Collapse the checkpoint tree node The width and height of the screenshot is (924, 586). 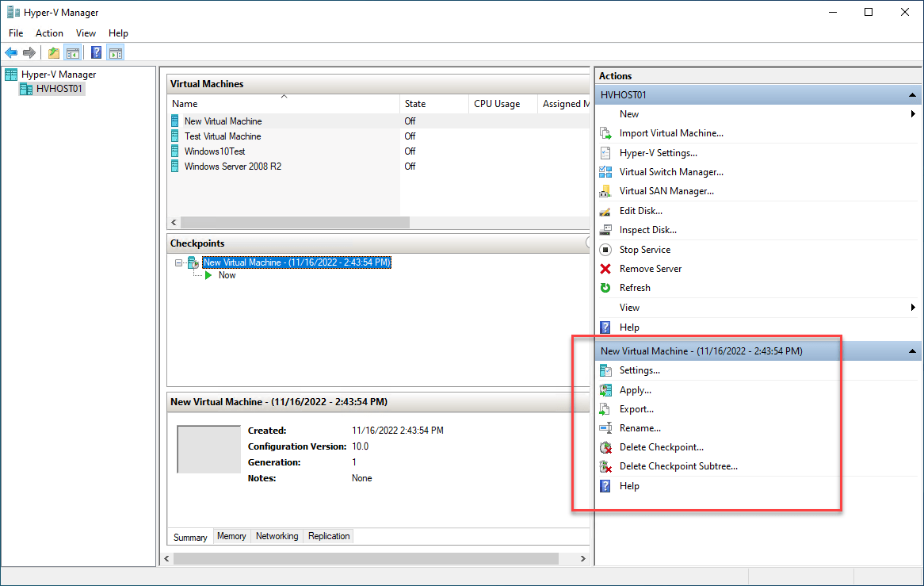point(178,263)
